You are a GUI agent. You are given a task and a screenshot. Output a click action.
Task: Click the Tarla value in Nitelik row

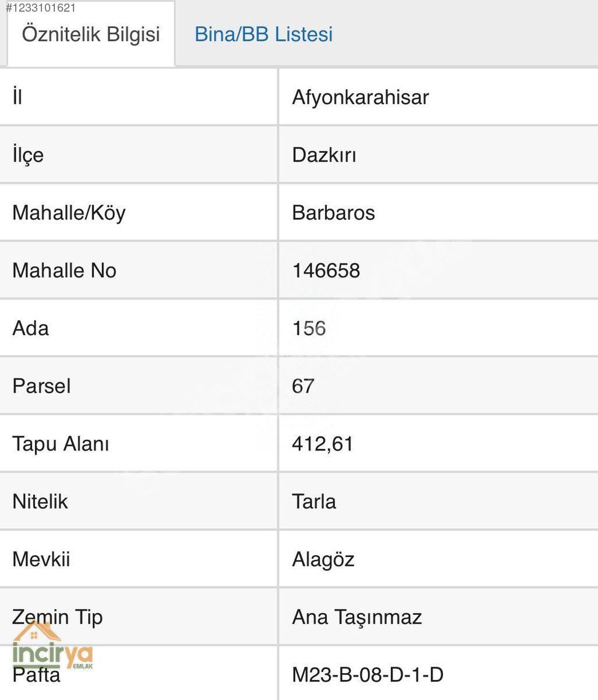point(314,502)
